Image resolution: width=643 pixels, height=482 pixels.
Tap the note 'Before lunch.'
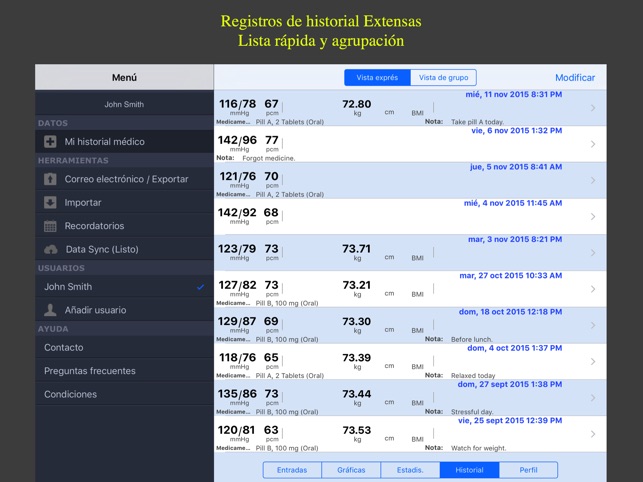(472, 339)
